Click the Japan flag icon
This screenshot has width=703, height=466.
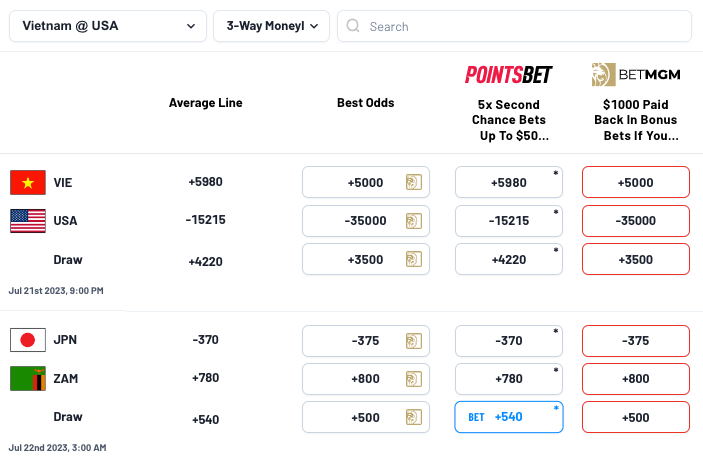point(28,340)
